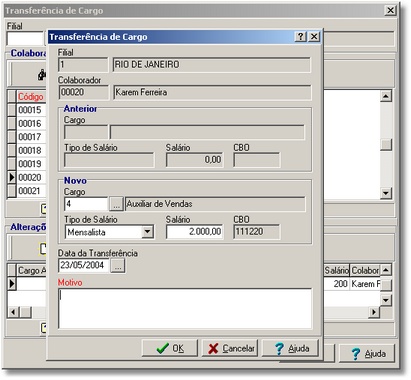Click the collaborator list scrollbar thumb

pos(386,144)
